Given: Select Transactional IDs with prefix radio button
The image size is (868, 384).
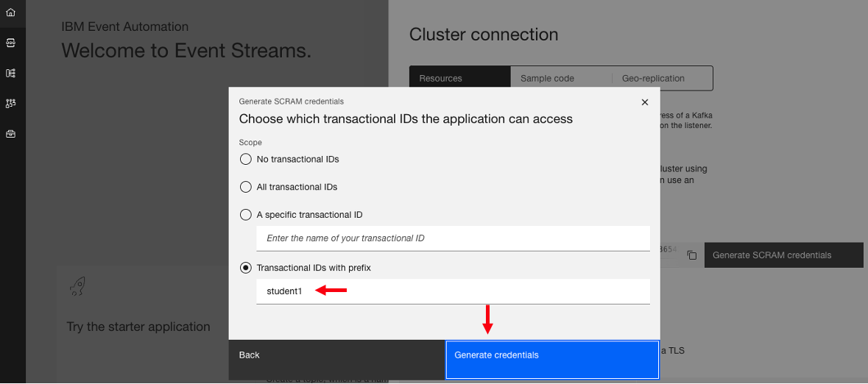Looking at the screenshot, I should pos(246,268).
